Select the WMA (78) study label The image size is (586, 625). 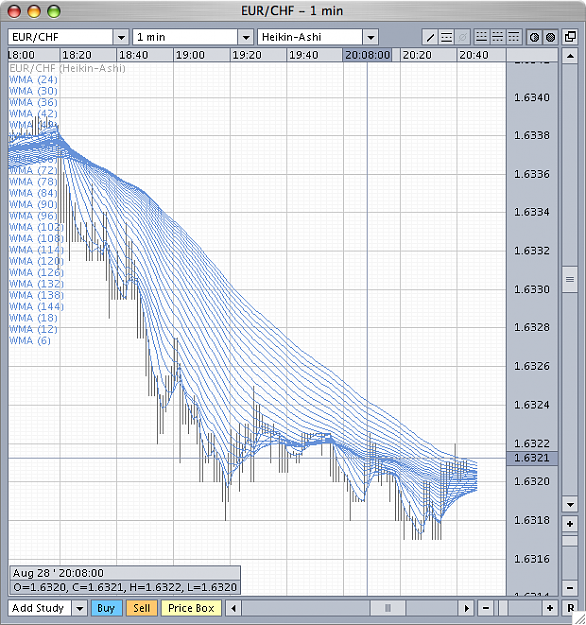coord(33,182)
